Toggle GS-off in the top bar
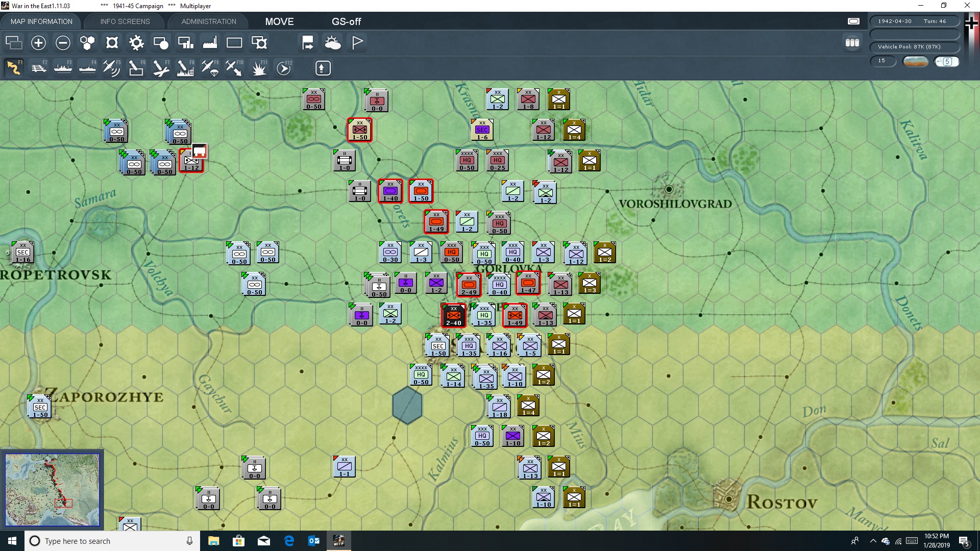 [347, 21]
